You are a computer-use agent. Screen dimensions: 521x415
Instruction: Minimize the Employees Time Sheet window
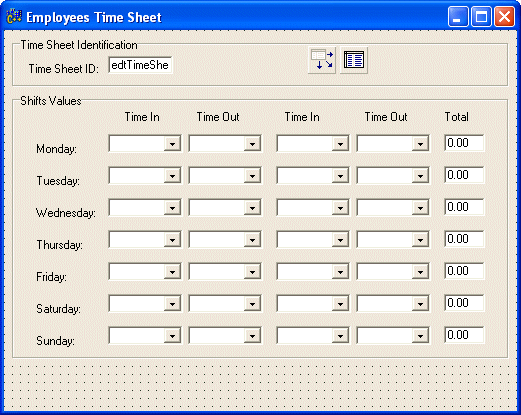[x=458, y=17]
